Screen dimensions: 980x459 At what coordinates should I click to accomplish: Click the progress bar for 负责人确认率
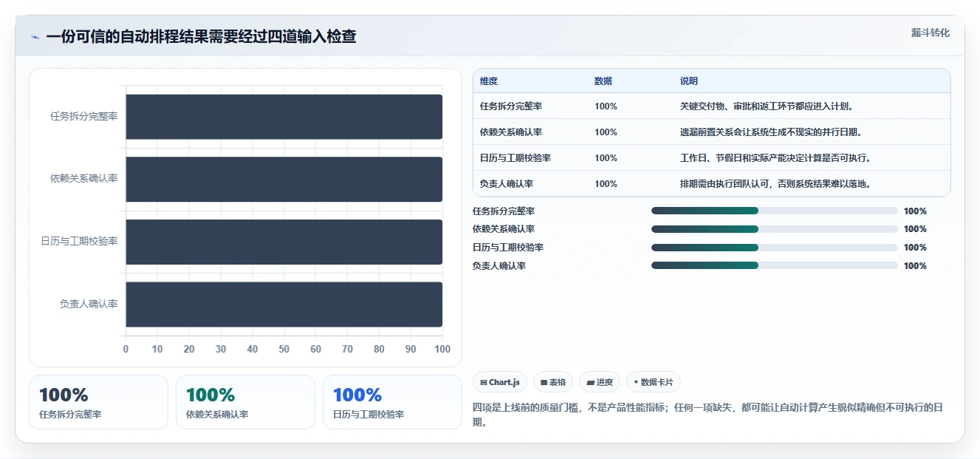(x=774, y=265)
